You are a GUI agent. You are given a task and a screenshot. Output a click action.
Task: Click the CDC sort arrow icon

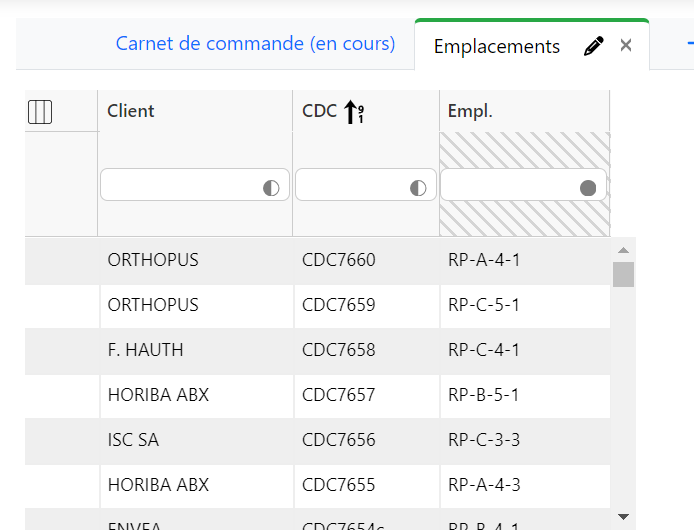353,113
